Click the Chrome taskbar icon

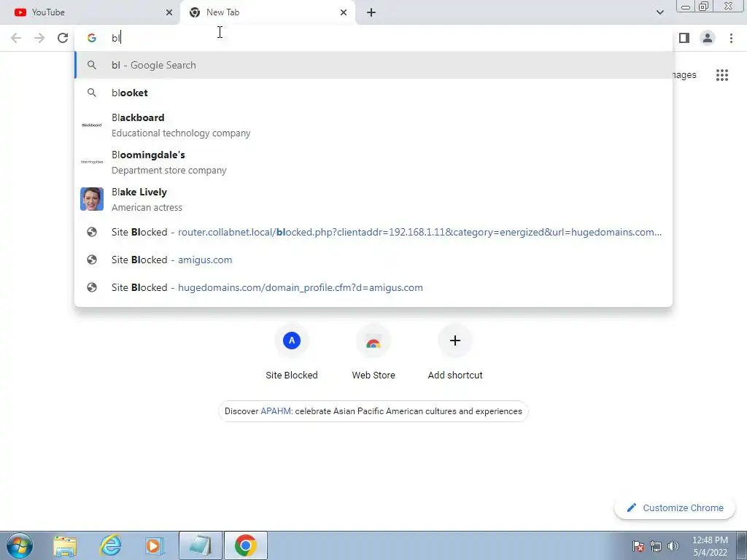tap(245, 545)
